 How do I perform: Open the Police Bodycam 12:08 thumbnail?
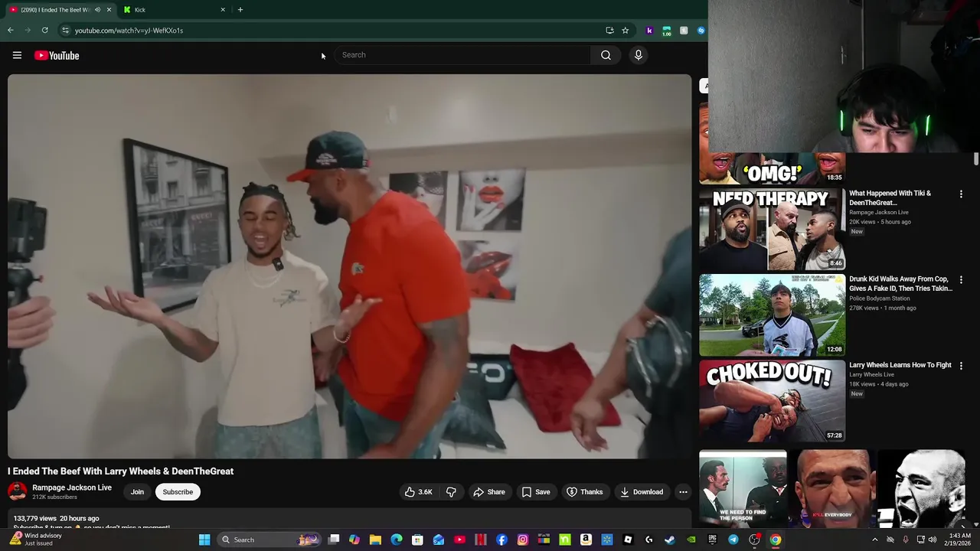pos(772,315)
